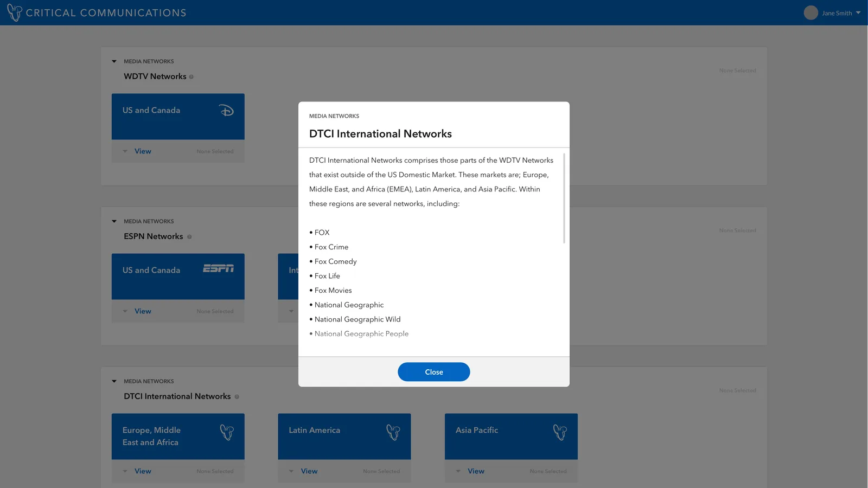Select the ESPN US and Canada card
The width and height of the screenshot is (868, 488).
pyautogui.click(x=178, y=277)
